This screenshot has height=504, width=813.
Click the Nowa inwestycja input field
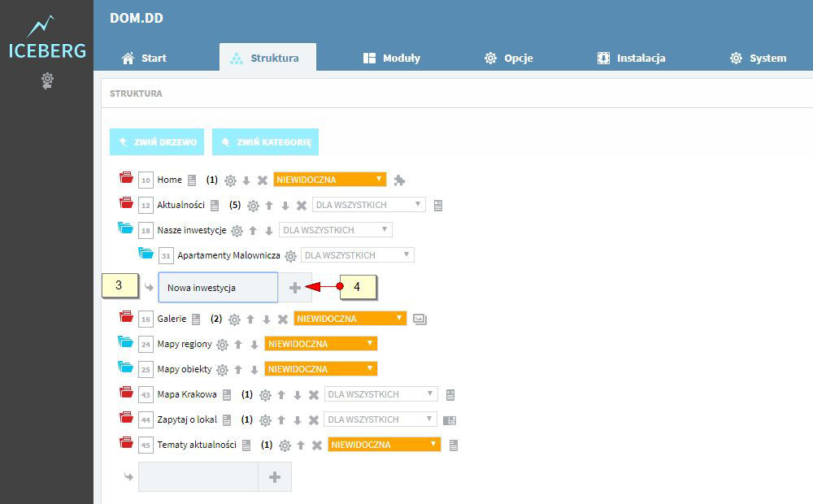click(x=218, y=287)
